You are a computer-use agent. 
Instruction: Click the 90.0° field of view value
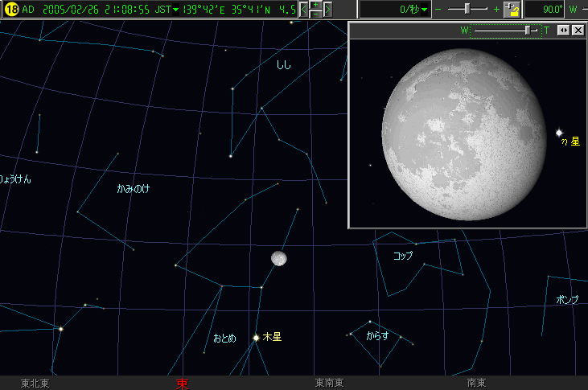click(x=544, y=10)
